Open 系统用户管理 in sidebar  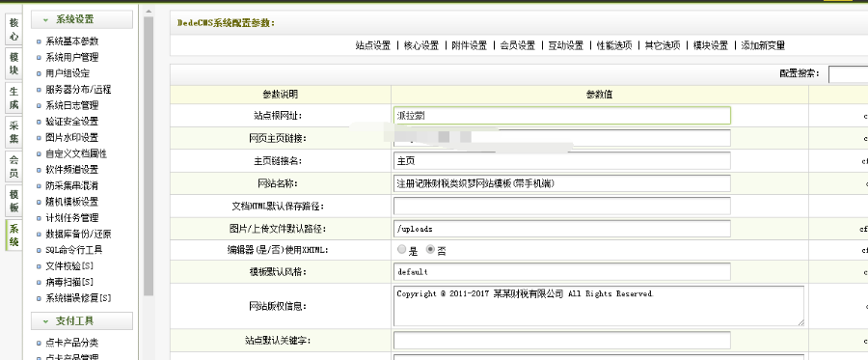72,57
